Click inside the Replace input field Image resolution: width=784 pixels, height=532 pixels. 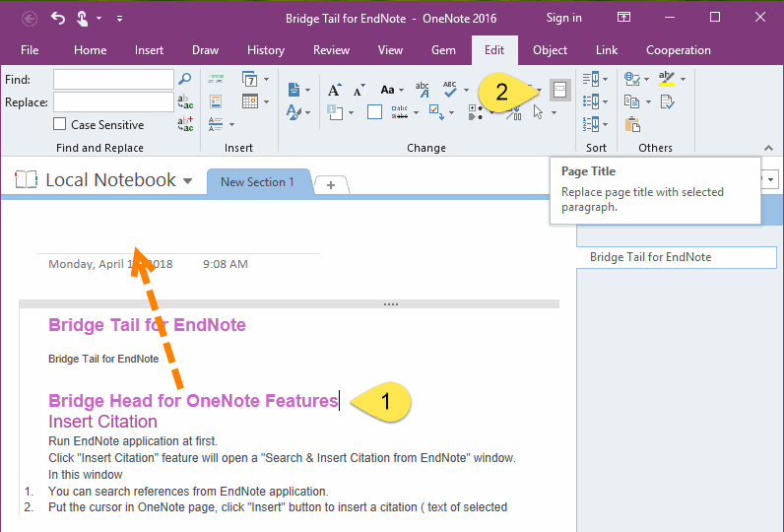pos(113,102)
